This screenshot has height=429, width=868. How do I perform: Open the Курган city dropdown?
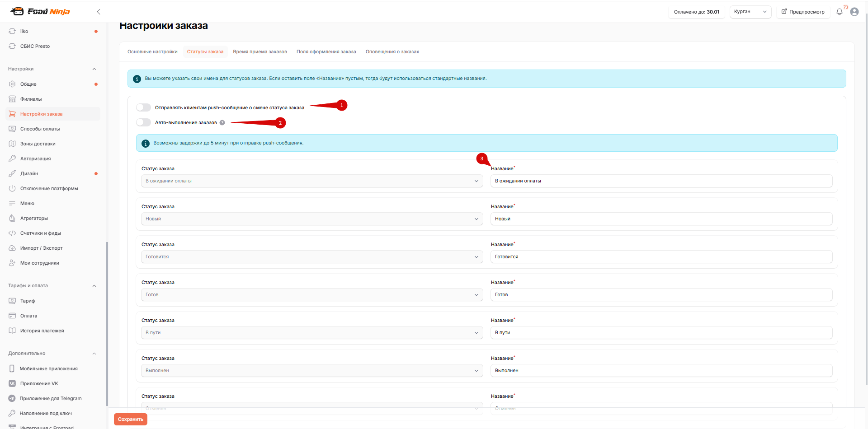(750, 12)
